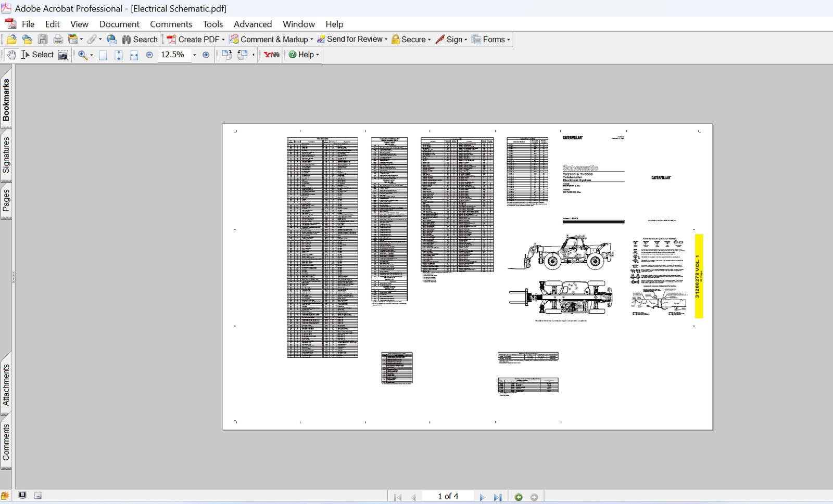Select the Hand tool
The height and width of the screenshot is (504, 833).
(11, 55)
